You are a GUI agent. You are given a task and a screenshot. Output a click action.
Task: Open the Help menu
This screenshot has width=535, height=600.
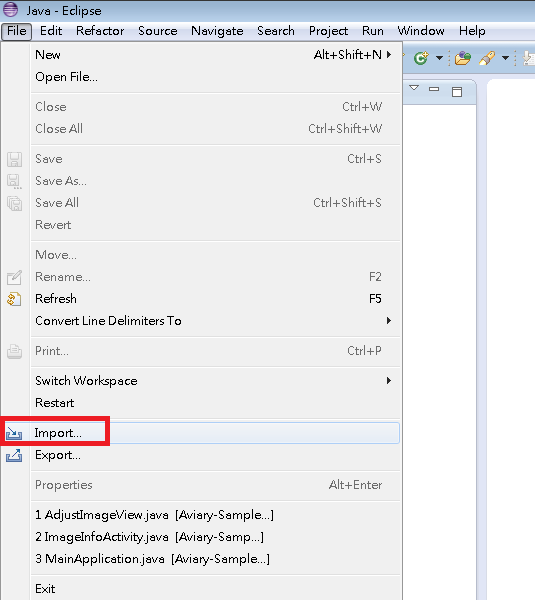tap(472, 31)
